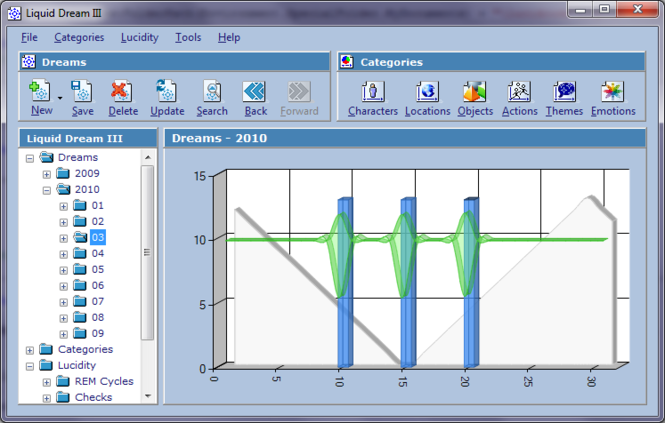Click the tree panel scrollbar down arrow
Image resolution: width=665 pixels, height=423 pixels.
tap(148, 396)
